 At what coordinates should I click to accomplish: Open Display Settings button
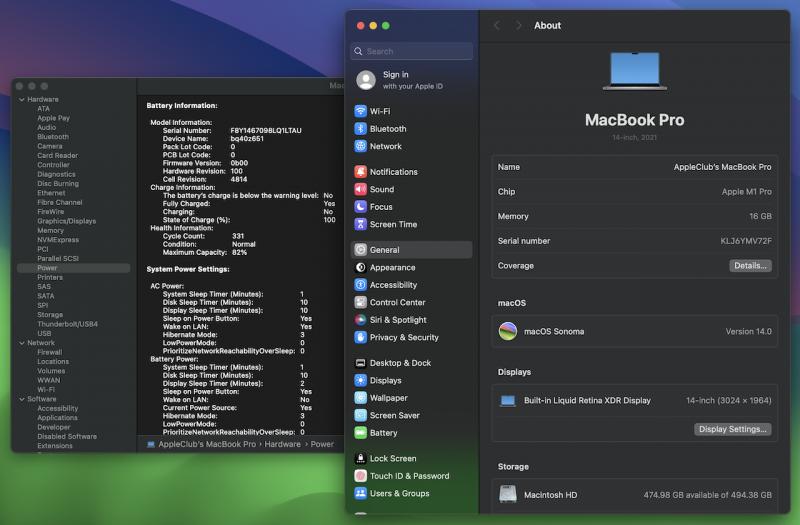coord(732,429)
